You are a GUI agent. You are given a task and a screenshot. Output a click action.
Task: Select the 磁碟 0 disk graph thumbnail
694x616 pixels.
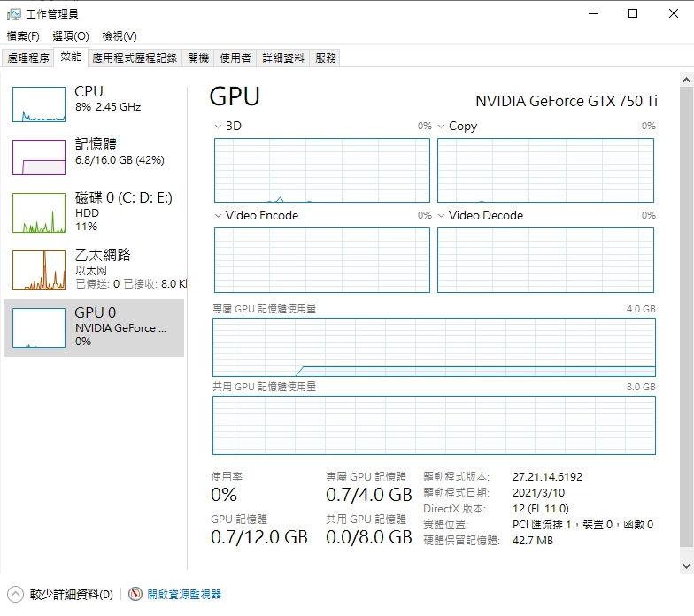point(39,212)
